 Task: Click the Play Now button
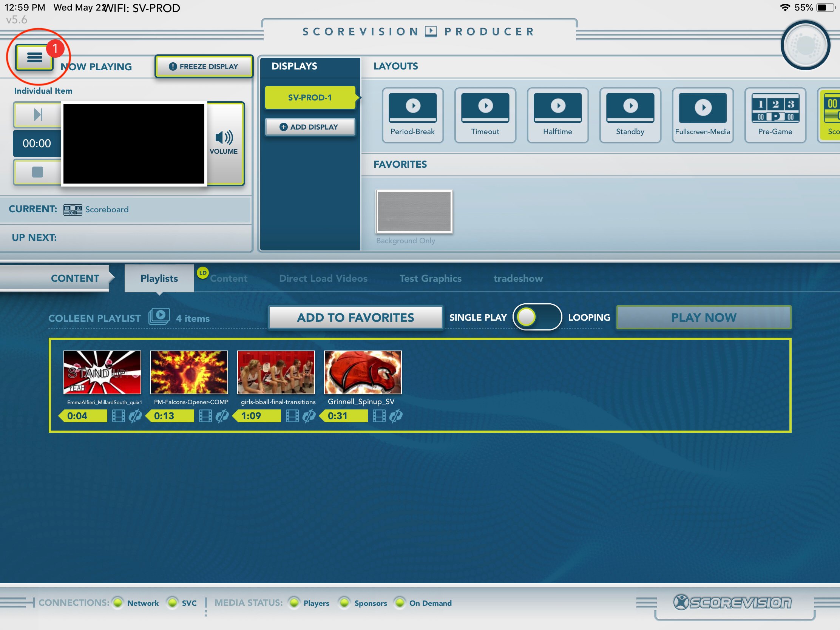click(x=704, y=318)
